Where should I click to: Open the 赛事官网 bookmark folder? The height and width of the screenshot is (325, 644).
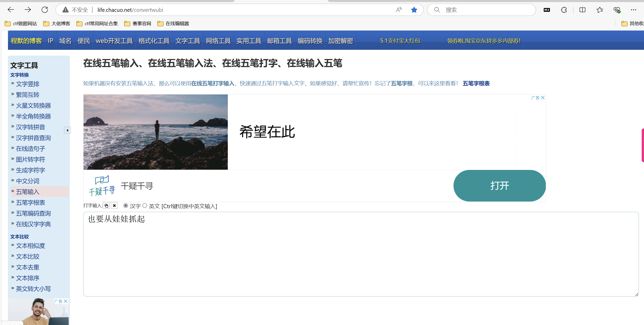pos(138,24)
